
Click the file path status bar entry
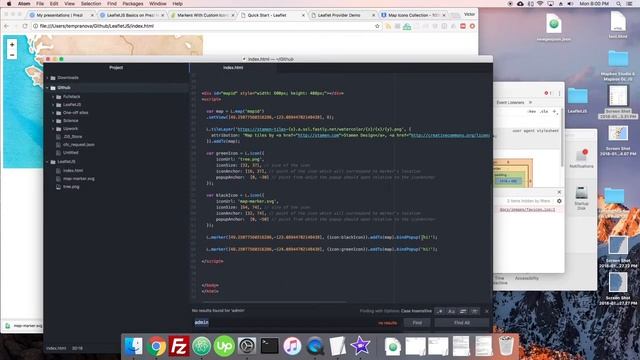pos(56,349)
